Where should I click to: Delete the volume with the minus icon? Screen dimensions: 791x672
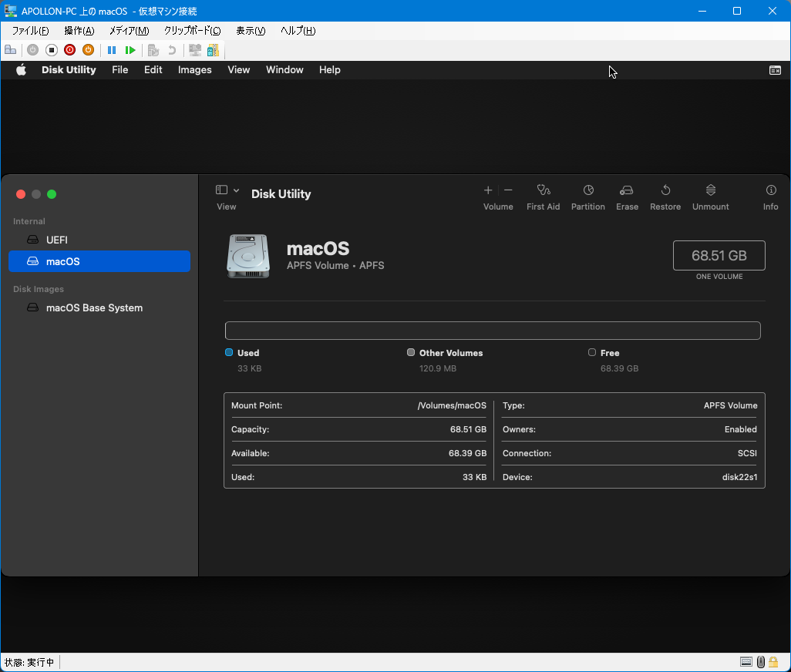508,190
